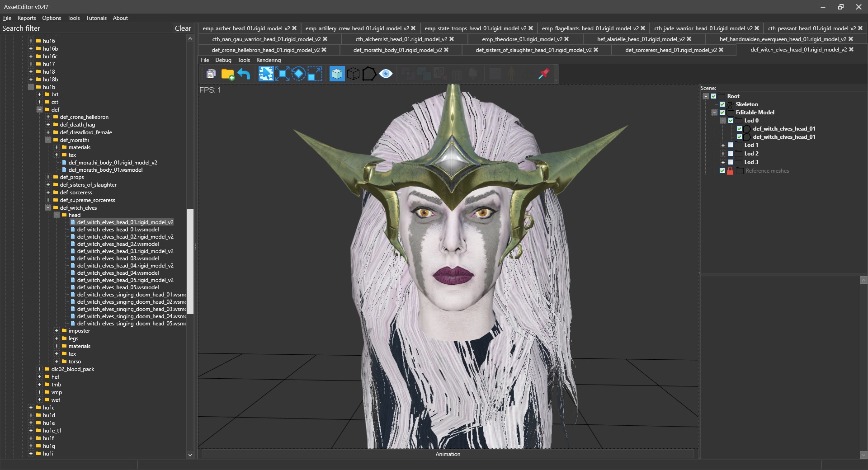The height and width of the screenshot is (470, 868).
Task: Choose the black wireframe cube mode icon
Action: click(353, 74)
